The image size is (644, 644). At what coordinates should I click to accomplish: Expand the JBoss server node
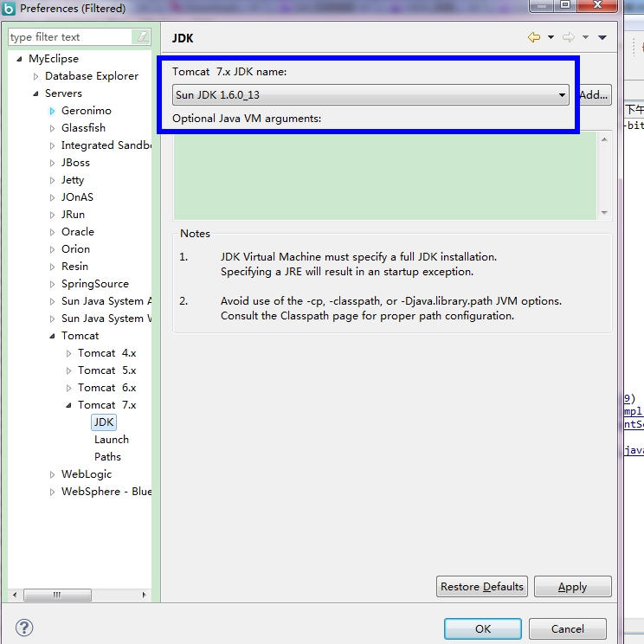pyautogui.click(x=52, y=163)
